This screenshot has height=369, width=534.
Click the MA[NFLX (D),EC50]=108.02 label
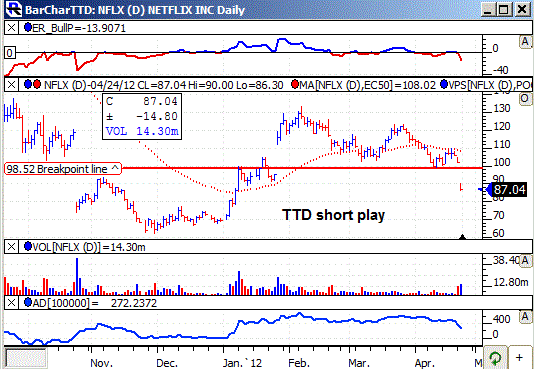[368, 84]
